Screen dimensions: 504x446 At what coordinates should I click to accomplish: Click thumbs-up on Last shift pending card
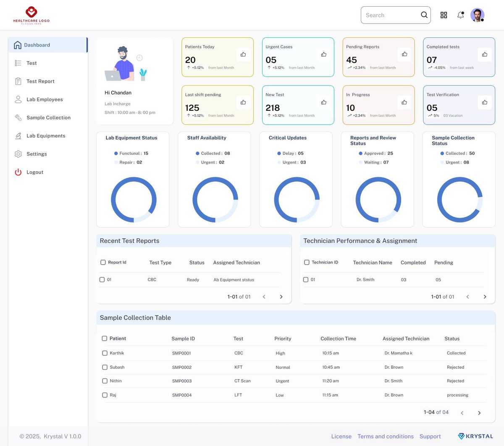tap(243, 102)
